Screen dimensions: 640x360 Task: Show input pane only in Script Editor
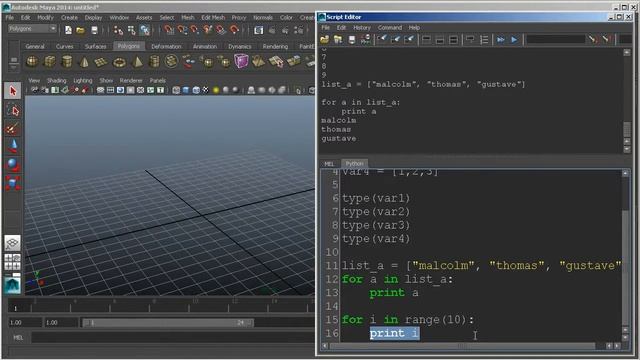coord(440,40)
